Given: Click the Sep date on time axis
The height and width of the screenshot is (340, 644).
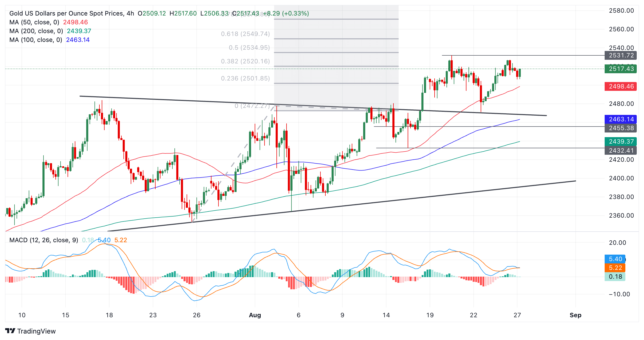Looking at the screenshot, I should click(x=576, y=315).
